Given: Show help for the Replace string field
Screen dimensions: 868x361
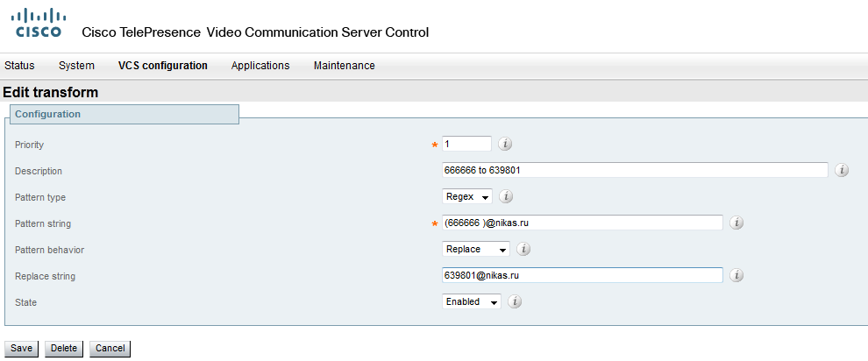Looking at the screenshot, I should point(736,275).
